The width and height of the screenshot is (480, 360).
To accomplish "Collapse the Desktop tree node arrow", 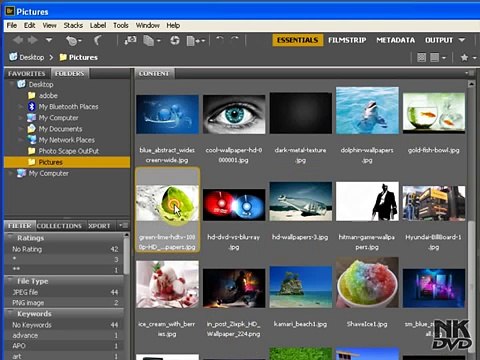I will [x=12, y=84].
